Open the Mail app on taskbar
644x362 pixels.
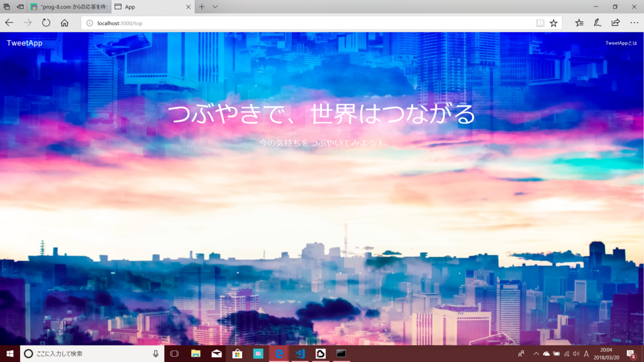[216, 353]
